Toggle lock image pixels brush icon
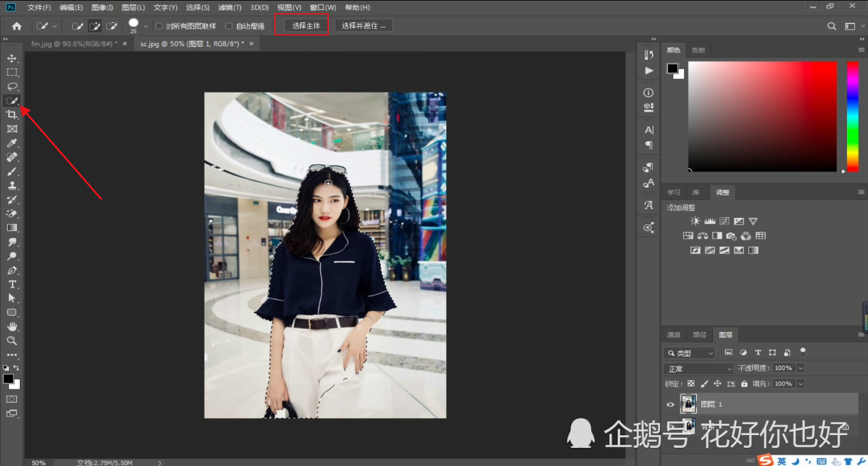Image resolution: width=868 pixels, height=466 pixels. 704,384
